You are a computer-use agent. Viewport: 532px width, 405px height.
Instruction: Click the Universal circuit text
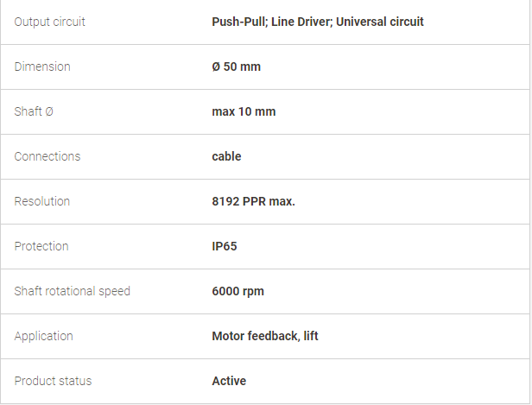point(380,22)
